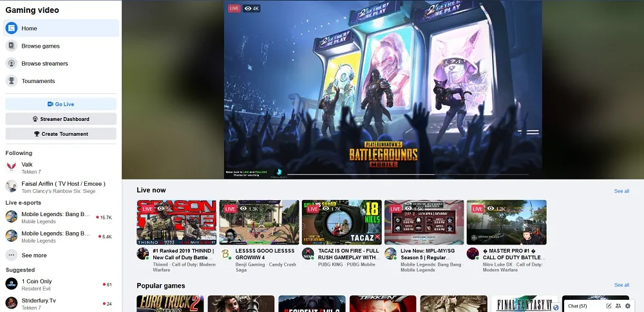Click the PUBG KING streamer avatar
This screenshot has height=312, width=644.
(x=308, y=253)
